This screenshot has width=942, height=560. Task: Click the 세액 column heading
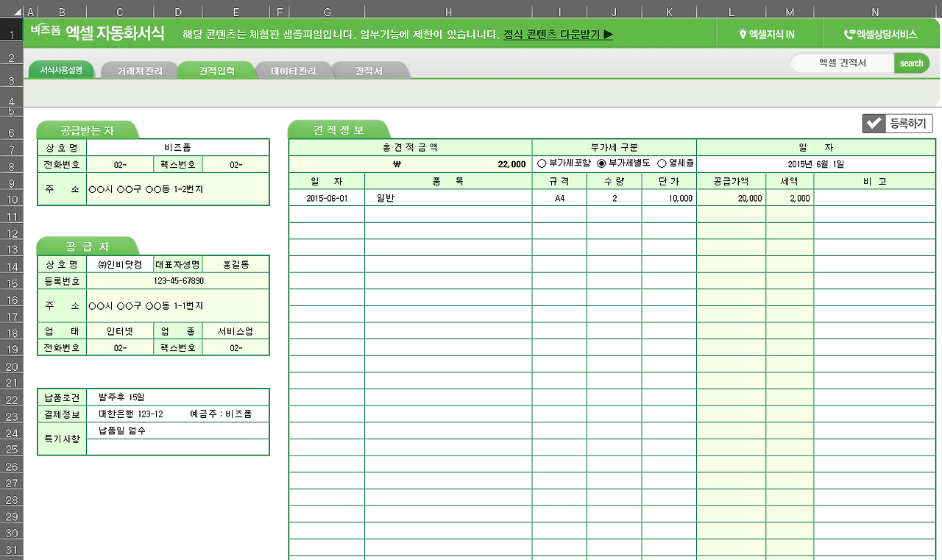click(790, 181)
